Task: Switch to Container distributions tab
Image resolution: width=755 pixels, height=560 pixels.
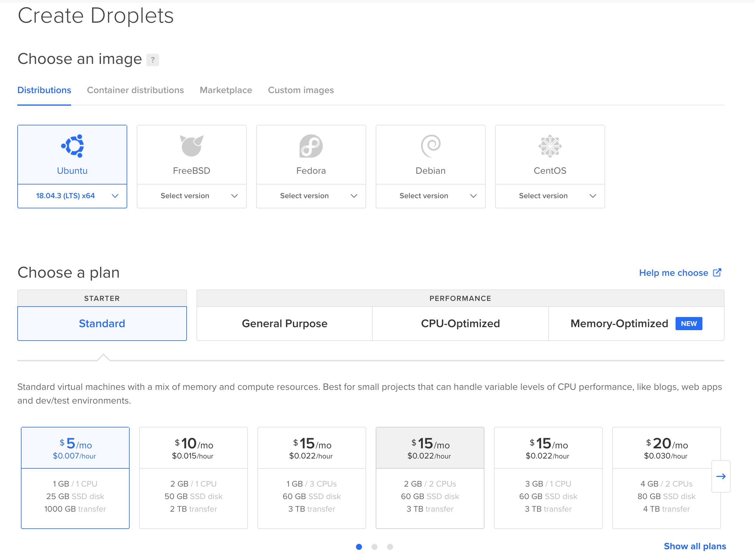Action: click(135, 90)
